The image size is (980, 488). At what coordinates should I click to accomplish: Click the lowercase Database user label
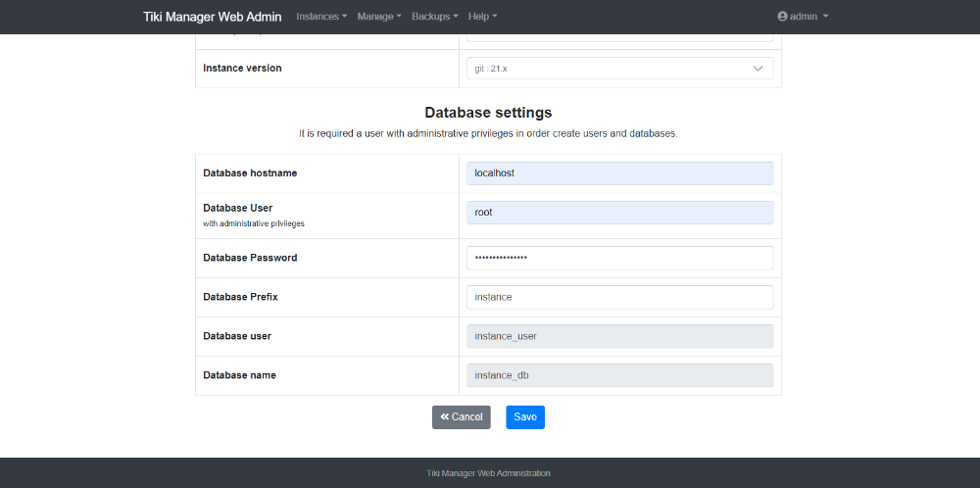pyautogui.click(x=237, y=336)
